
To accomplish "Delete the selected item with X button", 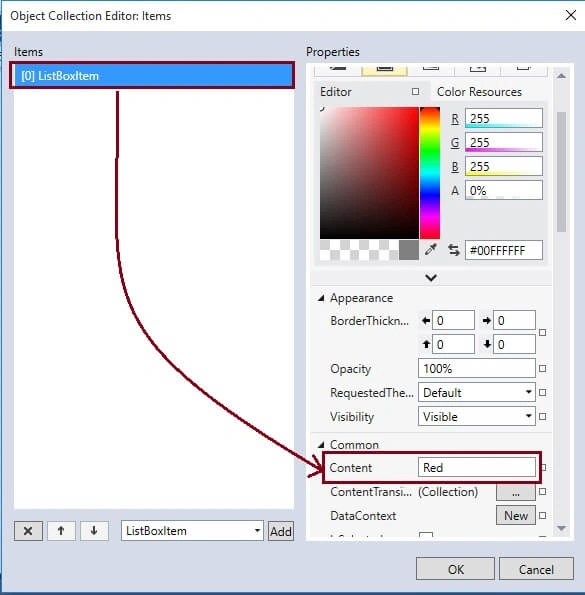I will (x=28, y=531).
